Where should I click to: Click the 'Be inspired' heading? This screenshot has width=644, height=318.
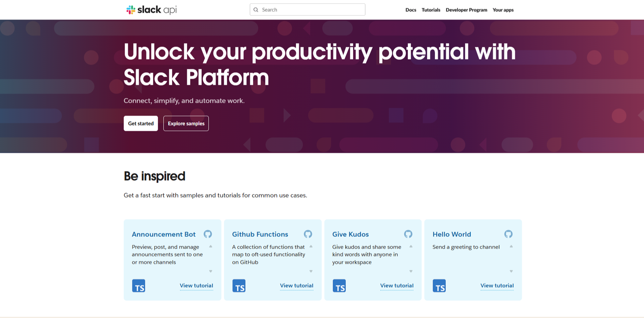coord(154,176)
